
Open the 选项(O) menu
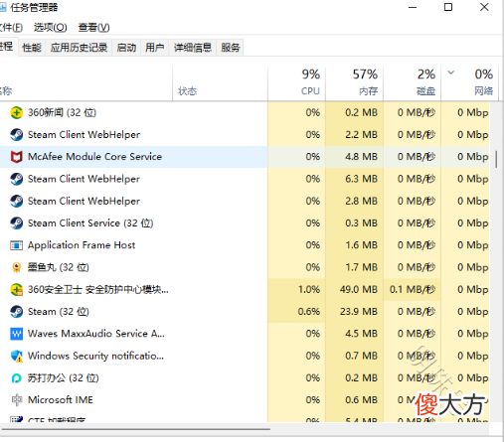pos(50,27)
